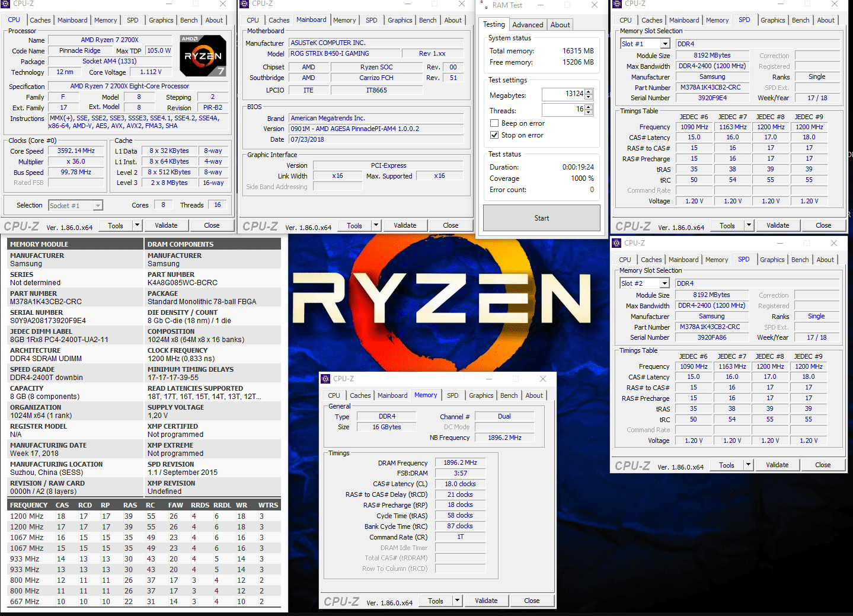
Task: Click the Close button in the Mainboard window
Action: tap(451, 225)
